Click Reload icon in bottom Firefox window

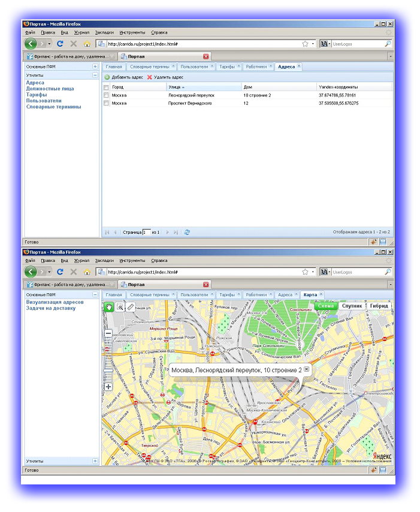60,272
